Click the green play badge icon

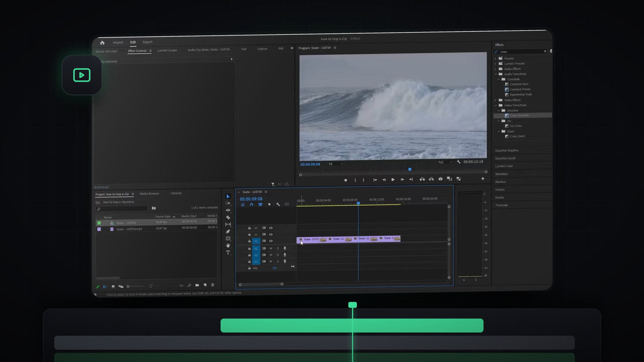pyautogui.click(x=82, y=75)
